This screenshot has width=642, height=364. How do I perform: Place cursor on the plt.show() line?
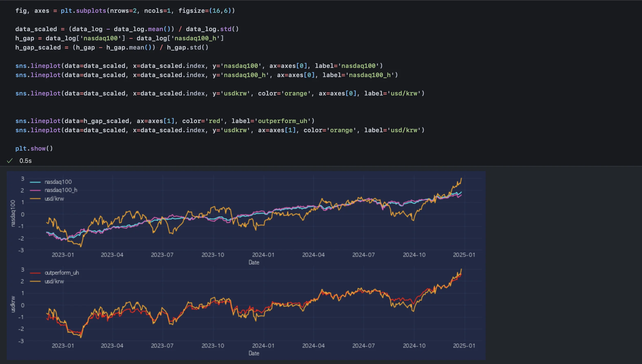coord(34,149)
